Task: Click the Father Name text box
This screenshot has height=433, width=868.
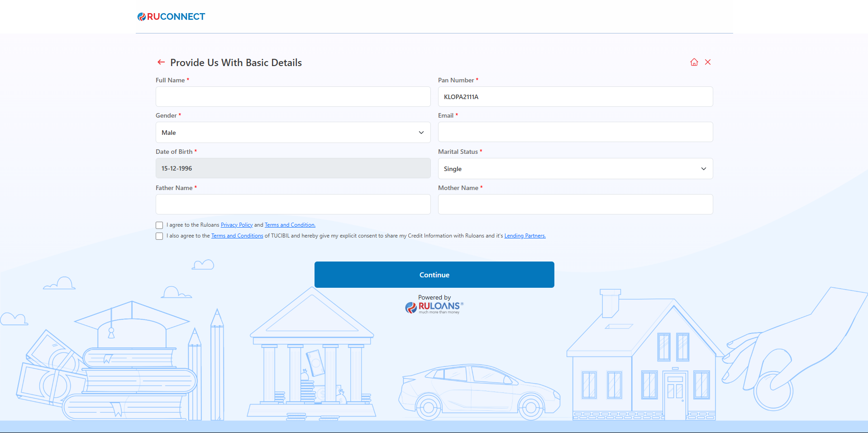Action: coord(293,205)
